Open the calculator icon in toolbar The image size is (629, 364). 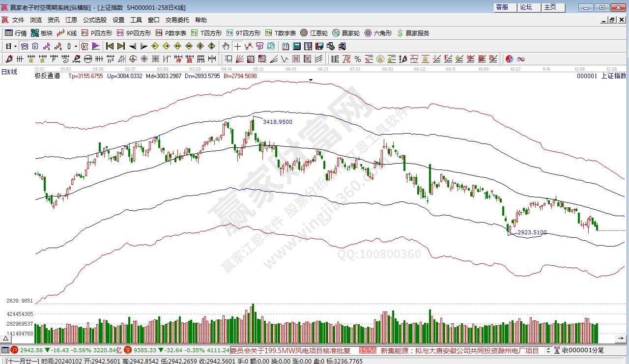tap(296, 46)
